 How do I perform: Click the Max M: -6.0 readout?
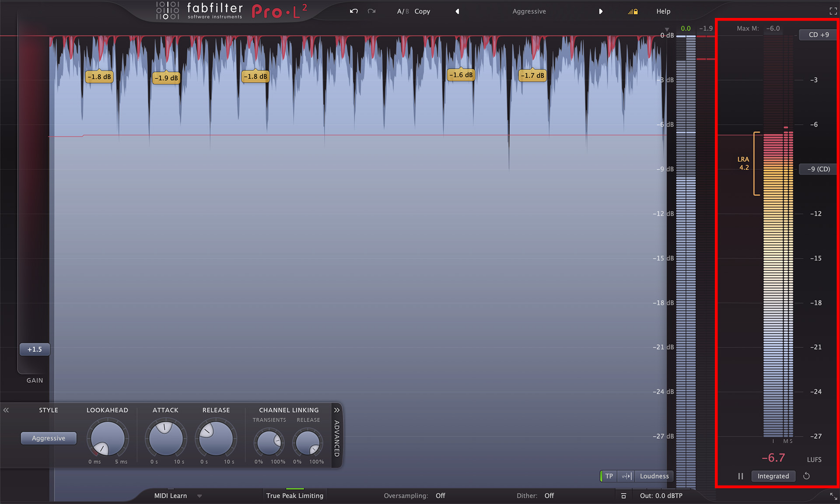[758, 28]
